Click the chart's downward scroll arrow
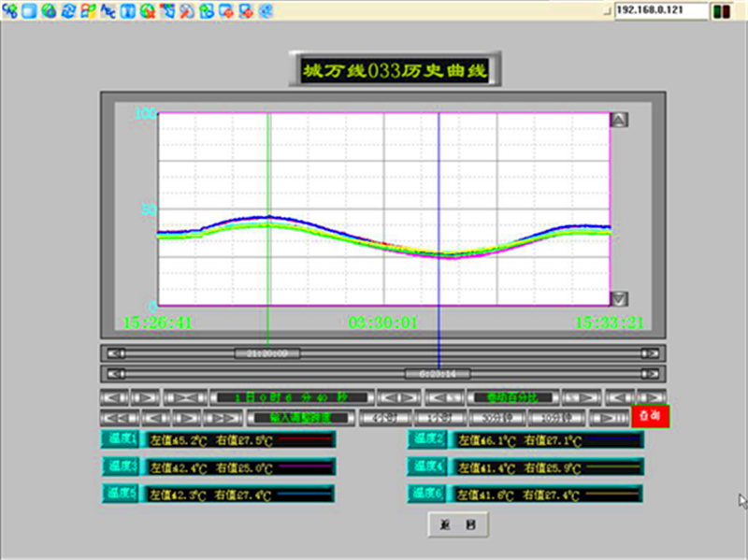The height and width of the screenshot is (560, 748). tap(619, 298)
